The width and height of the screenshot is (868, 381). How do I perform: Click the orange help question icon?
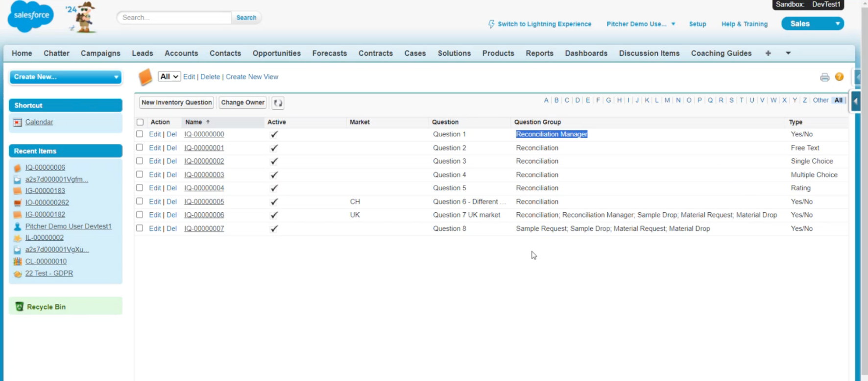839,77
